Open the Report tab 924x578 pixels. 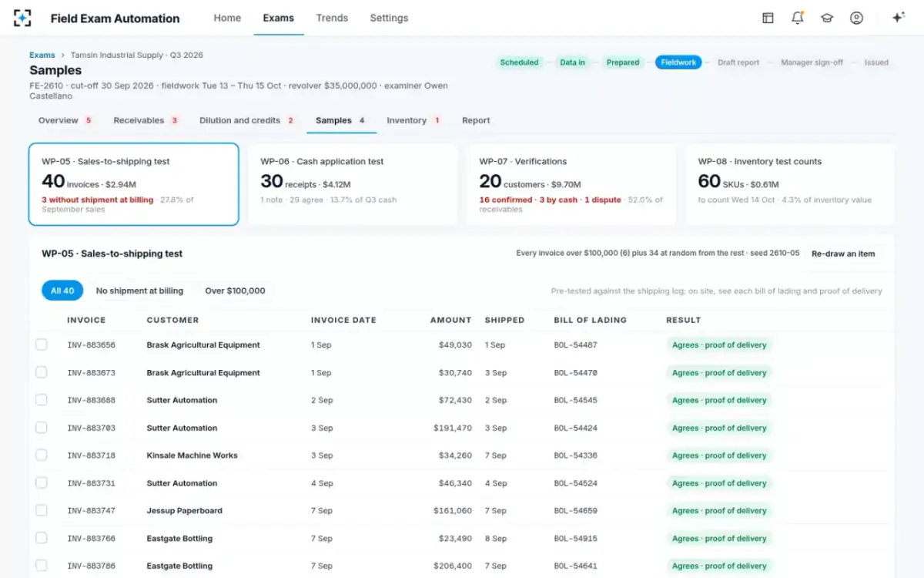coord(476,120)
